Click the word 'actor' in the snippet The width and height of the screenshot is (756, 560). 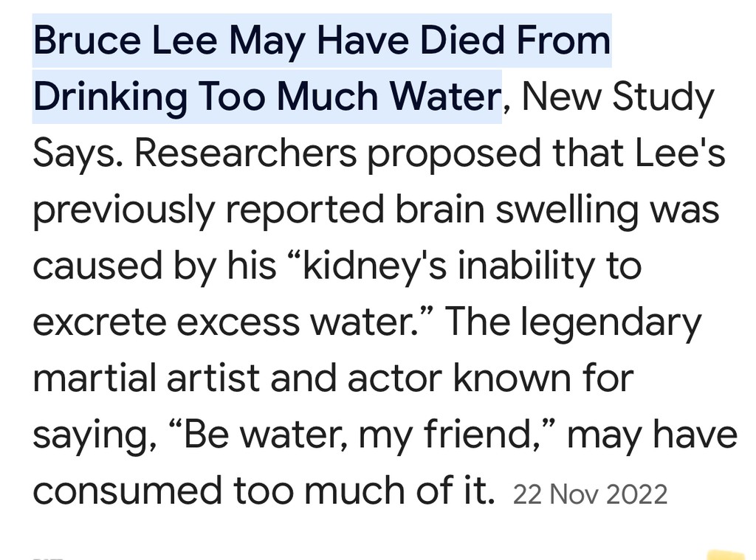pos(393,378)
